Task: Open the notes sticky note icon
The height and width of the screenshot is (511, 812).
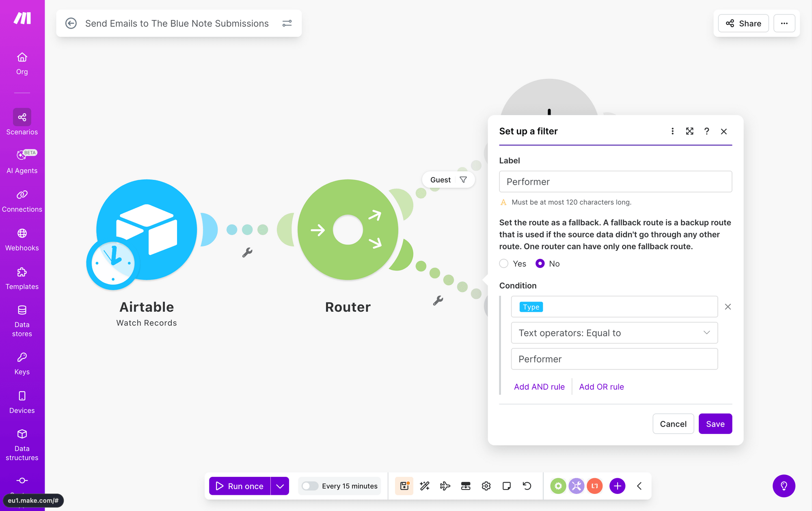Action: (506, 486)
